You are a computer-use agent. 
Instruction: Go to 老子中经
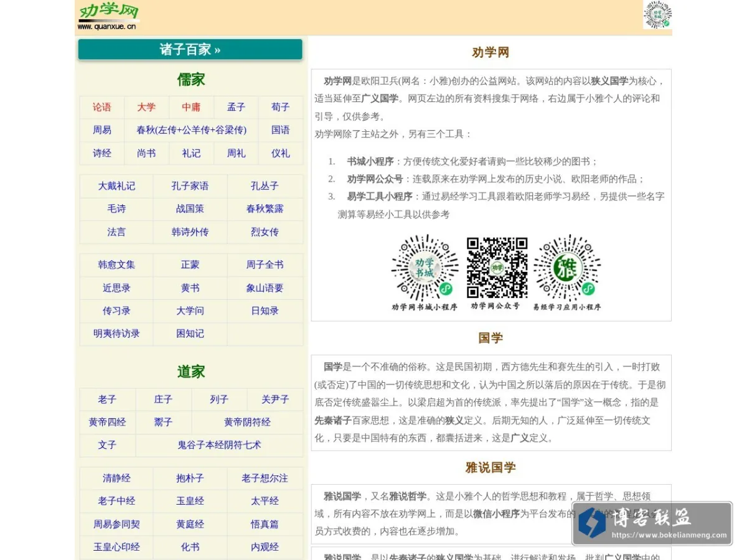click(x=116, y=501)
